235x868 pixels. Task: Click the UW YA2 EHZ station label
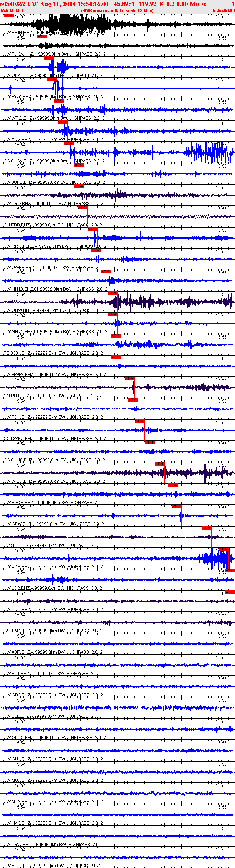click(x=53, y=866)
